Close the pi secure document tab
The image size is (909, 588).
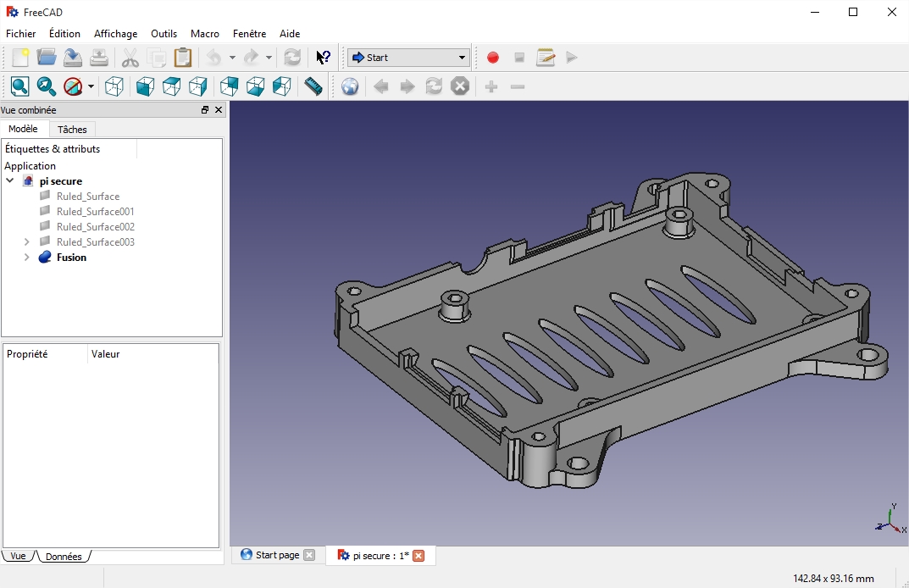coord(418,556)
